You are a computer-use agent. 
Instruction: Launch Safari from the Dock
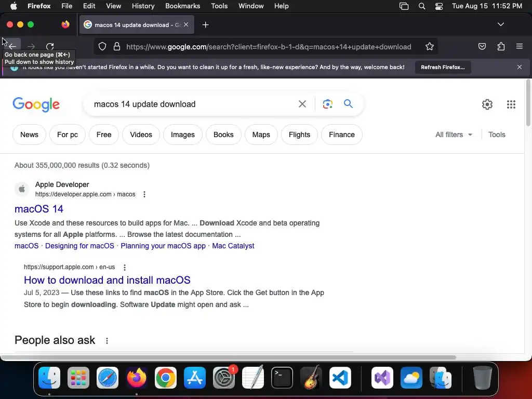(x=108, y=378)
